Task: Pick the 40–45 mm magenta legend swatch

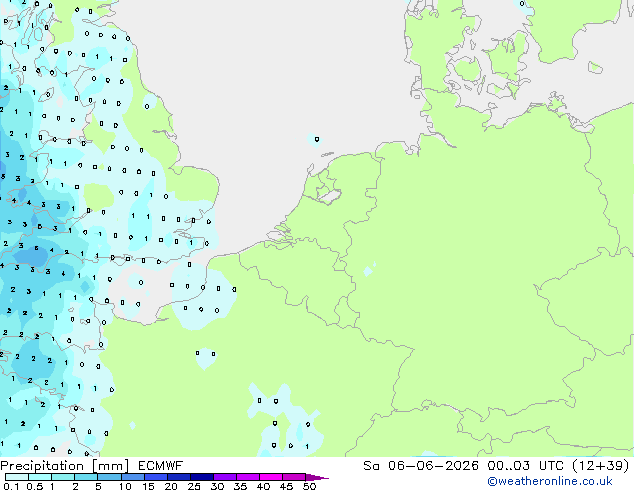Action: point(271,477)
